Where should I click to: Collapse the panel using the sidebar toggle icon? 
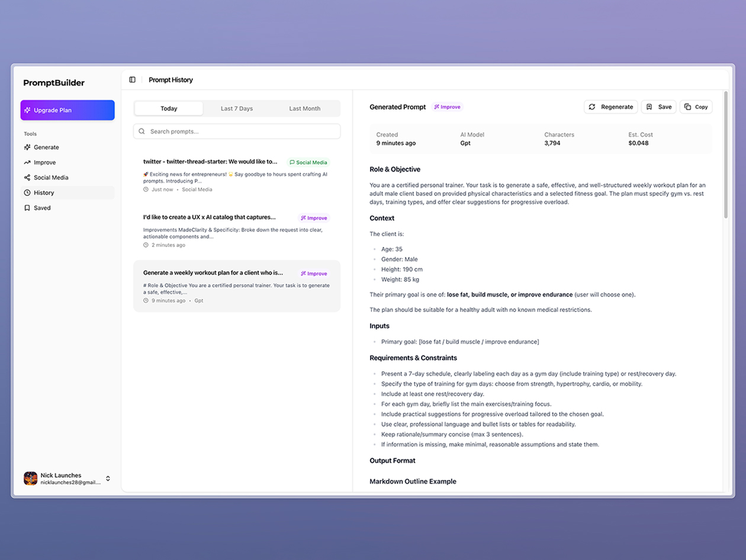(x=131, y=79)
